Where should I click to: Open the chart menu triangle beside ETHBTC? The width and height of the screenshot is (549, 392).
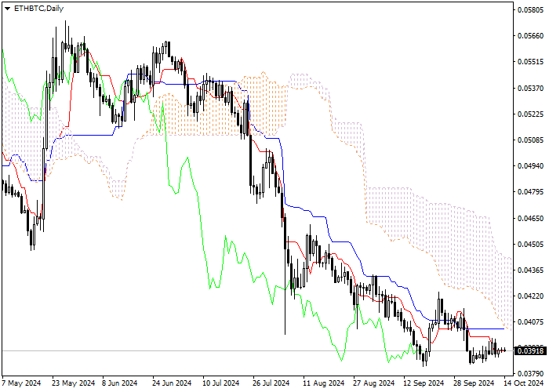[7, 9]
